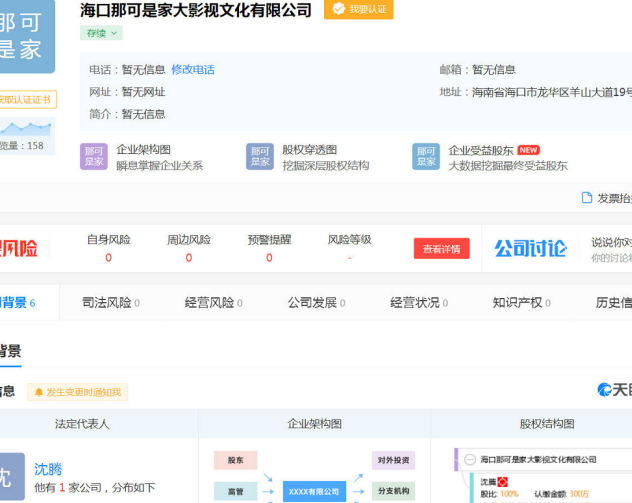
Task: Collapse the 海口那可是家大影视文化有限公司 equity node
Action: [470, 459]
